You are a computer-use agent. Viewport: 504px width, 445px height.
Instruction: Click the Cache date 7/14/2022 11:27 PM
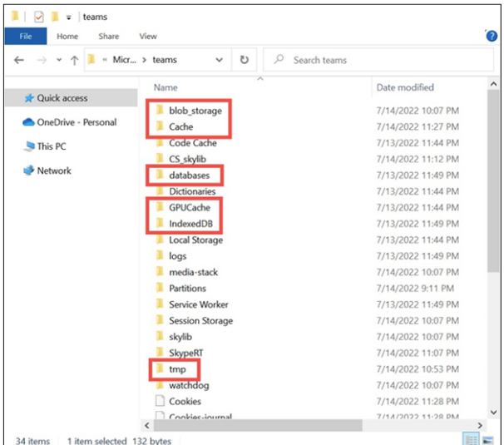(418, 127)
